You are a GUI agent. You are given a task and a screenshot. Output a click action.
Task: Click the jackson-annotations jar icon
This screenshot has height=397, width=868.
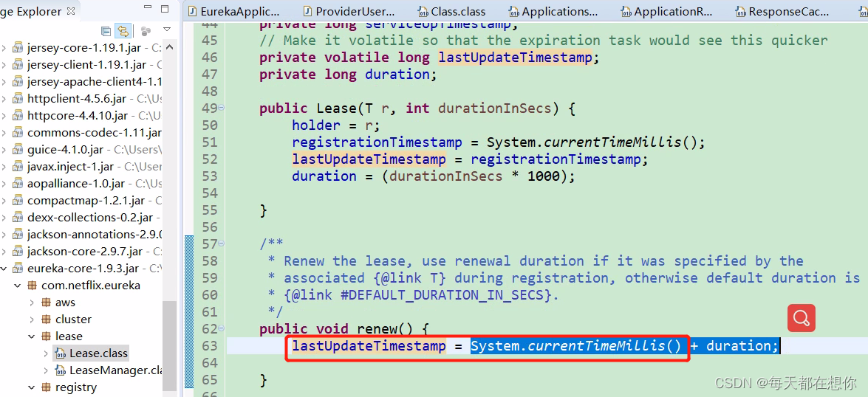[x=18, y=235]
